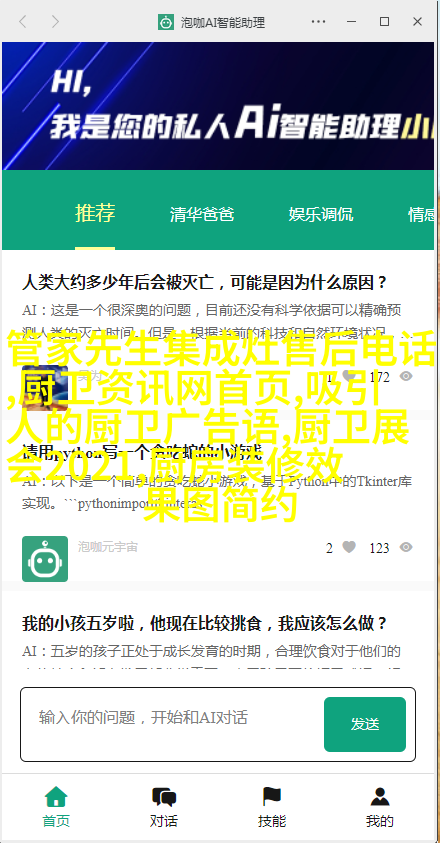Open the 首页 home tab

(56, 807)
